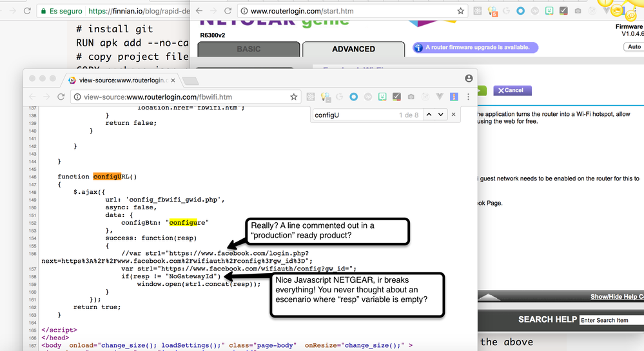Screen dimensions: 644x351
Task: Select the ADVANCED tab
Action: coord(353,49)
